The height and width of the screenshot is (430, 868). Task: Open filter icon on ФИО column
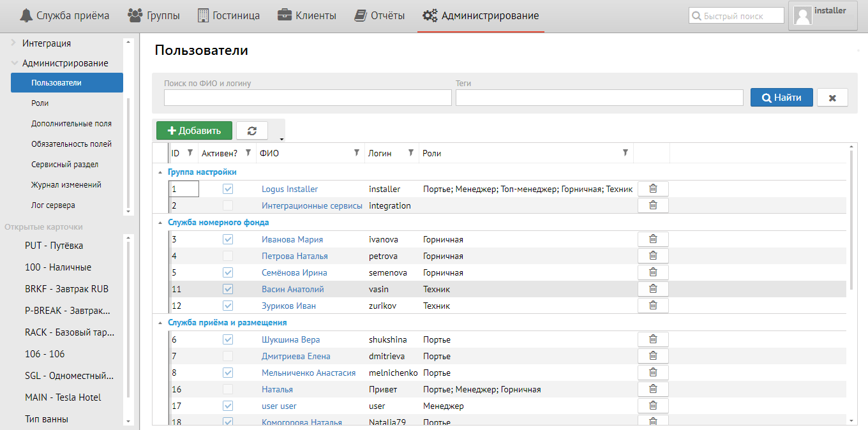click(x=356, y=153)
